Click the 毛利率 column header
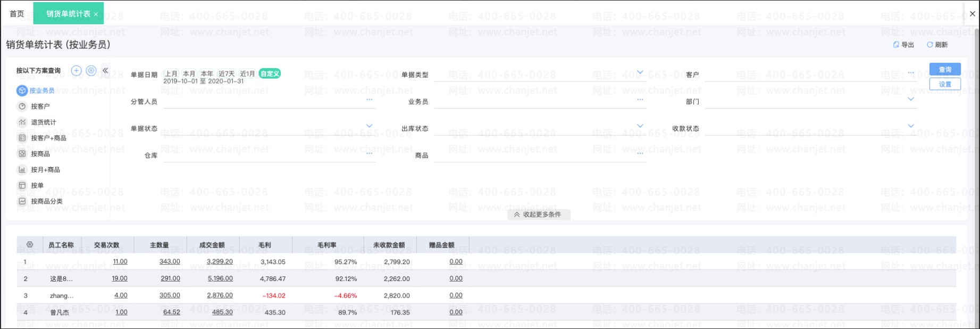Screen dimensions: 980x329 (x=327, y=245)
